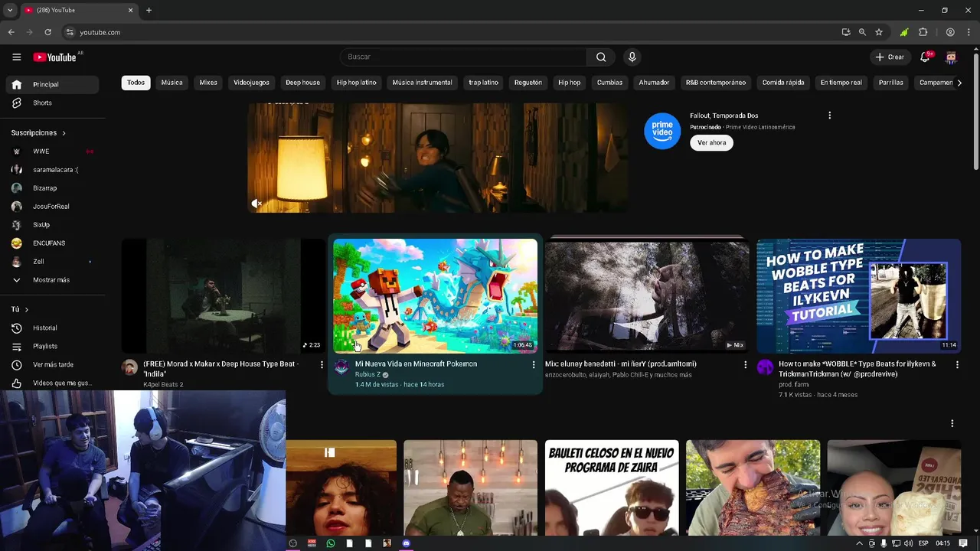
Task: Select the Cumbias chip
Action: pos(609,83)
